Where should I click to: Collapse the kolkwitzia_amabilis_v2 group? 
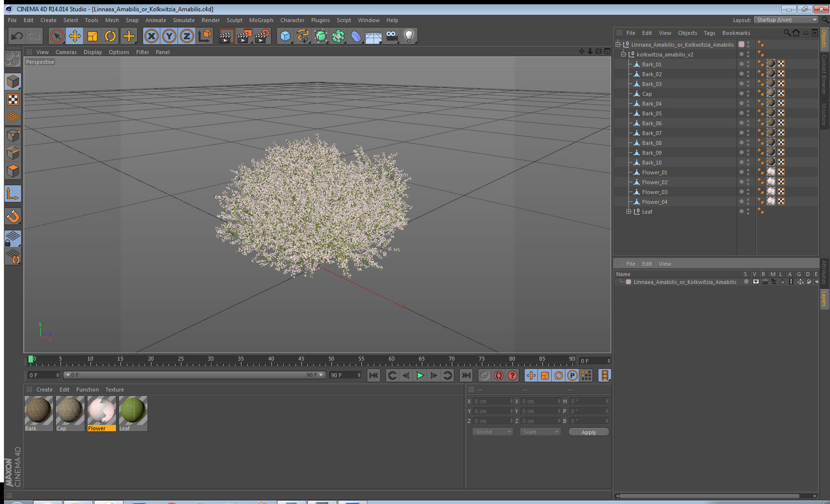623,54
